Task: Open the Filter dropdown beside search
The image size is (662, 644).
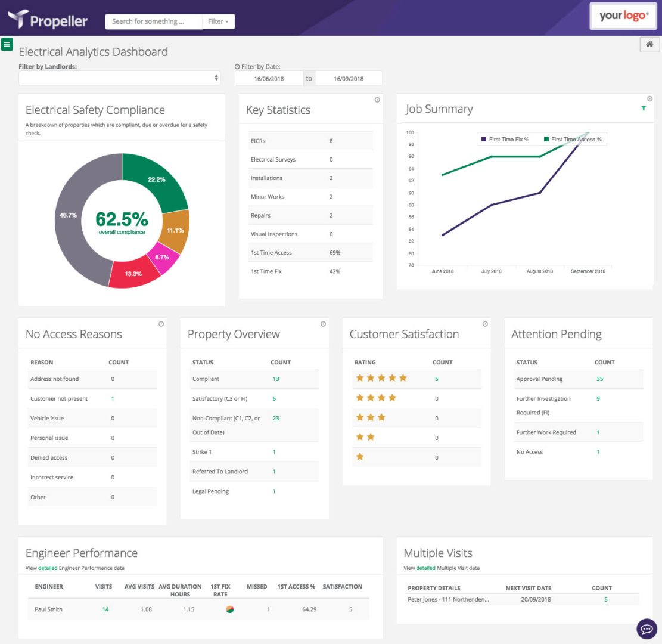Action: coord(218,21)
